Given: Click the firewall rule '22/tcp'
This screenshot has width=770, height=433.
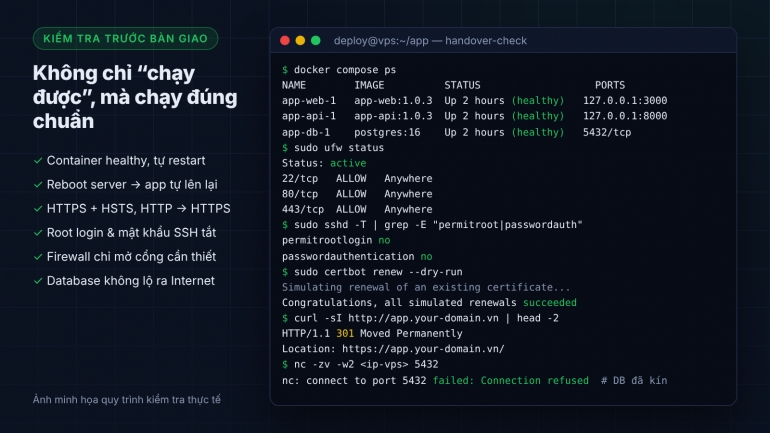Looking at the screenshot, I should [300, 179].
